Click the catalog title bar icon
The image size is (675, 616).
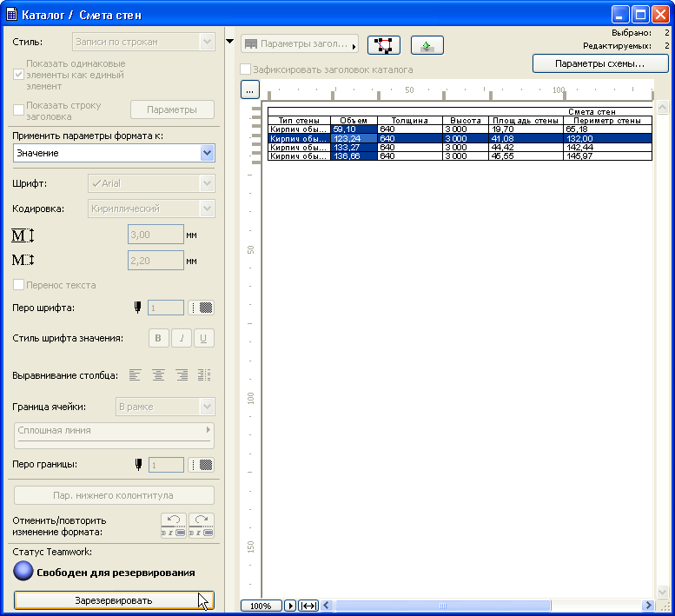(x=11, y=15)
